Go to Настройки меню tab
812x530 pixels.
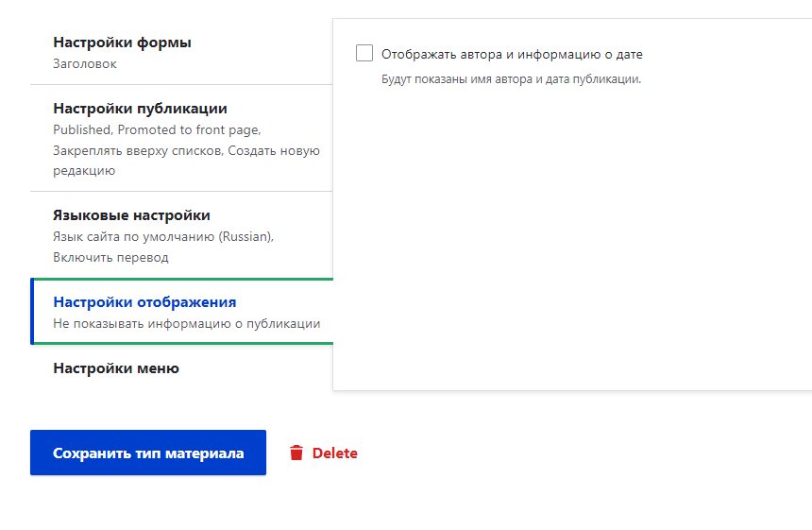click(x=181, y=368)
